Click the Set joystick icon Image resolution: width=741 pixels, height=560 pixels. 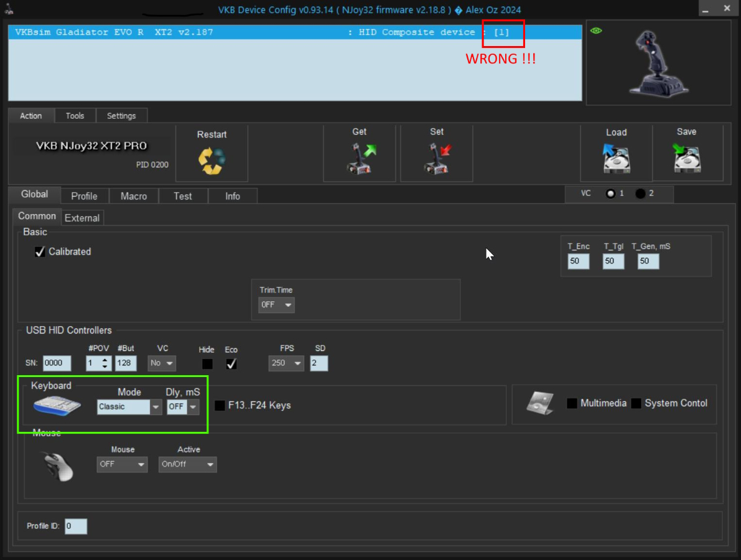point(437,159)
